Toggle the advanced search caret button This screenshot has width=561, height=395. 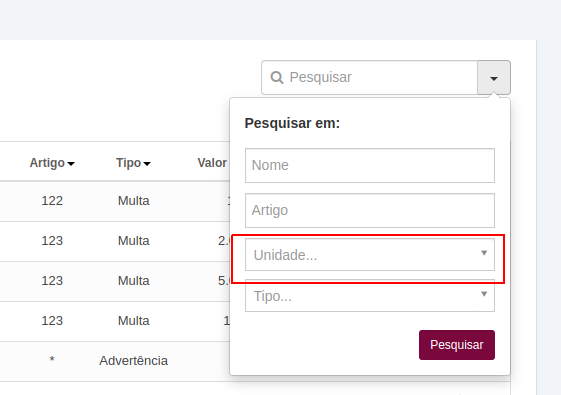click(x=494, y=78)
